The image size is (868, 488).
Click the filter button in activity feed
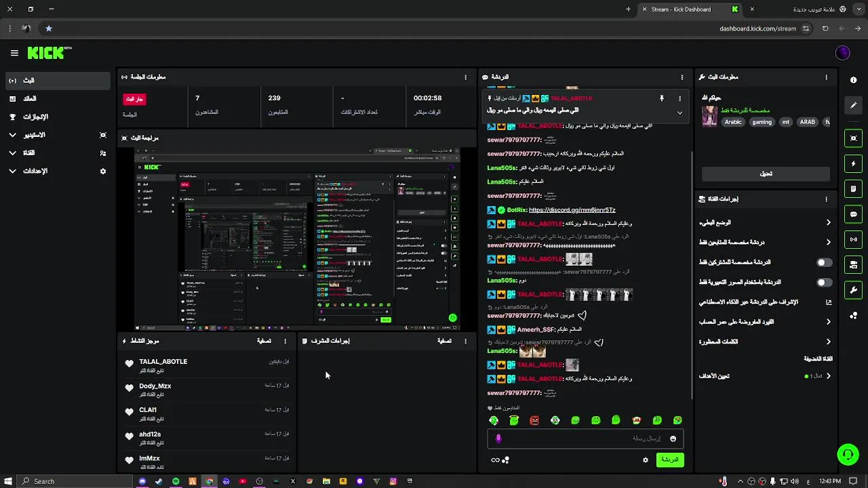(264, 341)
